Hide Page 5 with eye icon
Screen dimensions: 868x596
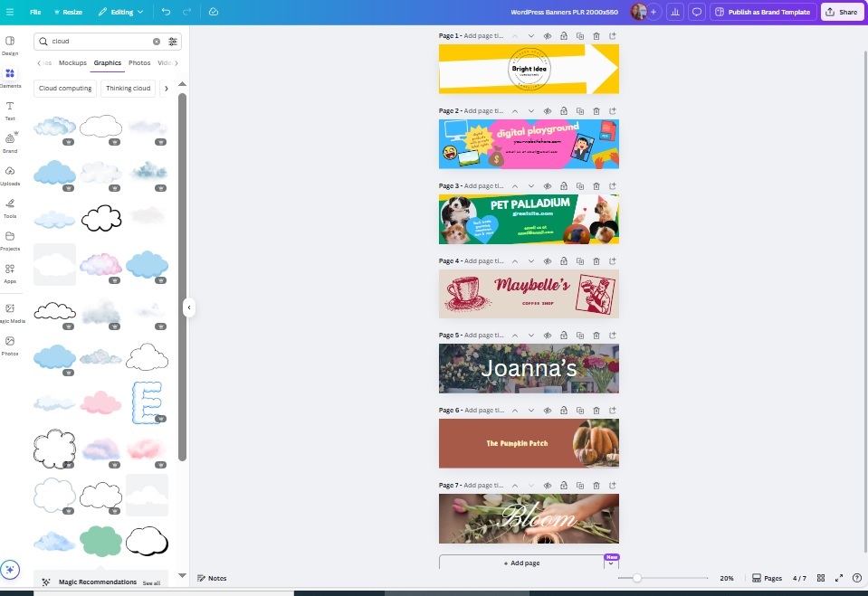coord(547,336)
